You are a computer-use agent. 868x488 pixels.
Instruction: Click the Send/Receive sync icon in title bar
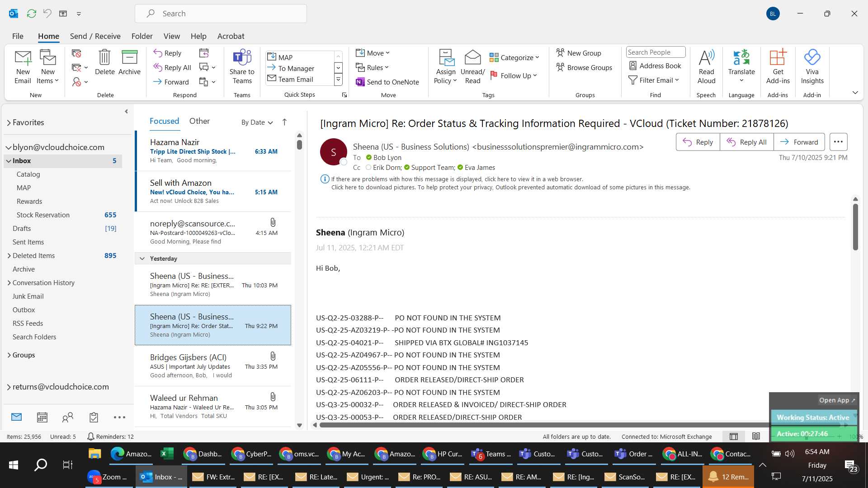point(32,14)
